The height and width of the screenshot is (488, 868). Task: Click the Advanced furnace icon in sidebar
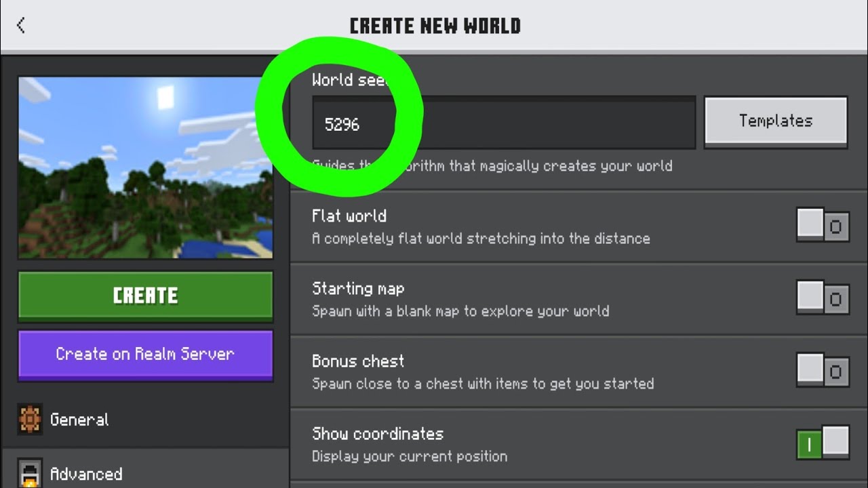30,473
